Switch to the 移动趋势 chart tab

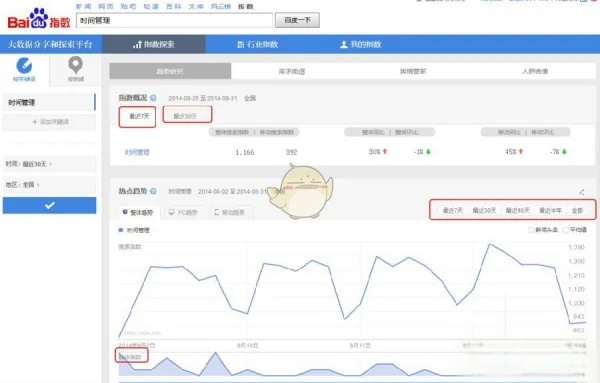point(230,212)
